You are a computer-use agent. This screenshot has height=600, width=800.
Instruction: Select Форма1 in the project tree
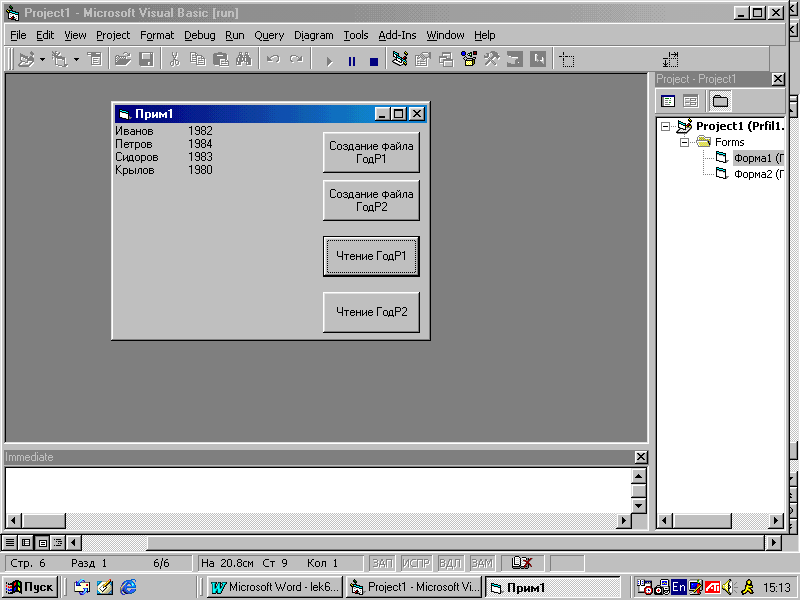click(758, 158)
